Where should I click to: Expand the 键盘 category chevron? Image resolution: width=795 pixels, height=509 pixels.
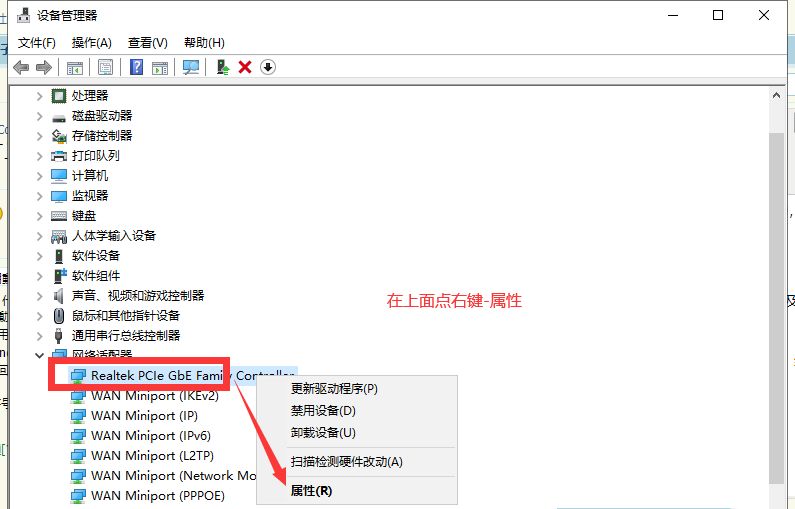coord(40,216)
